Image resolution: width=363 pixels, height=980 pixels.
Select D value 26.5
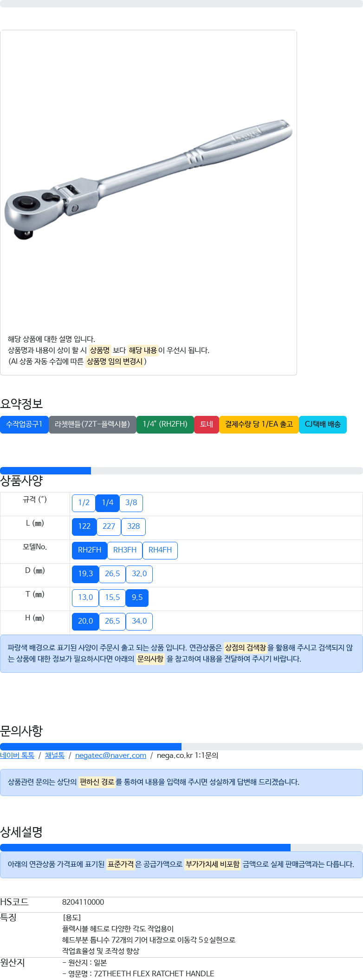[x=112, y=574]
